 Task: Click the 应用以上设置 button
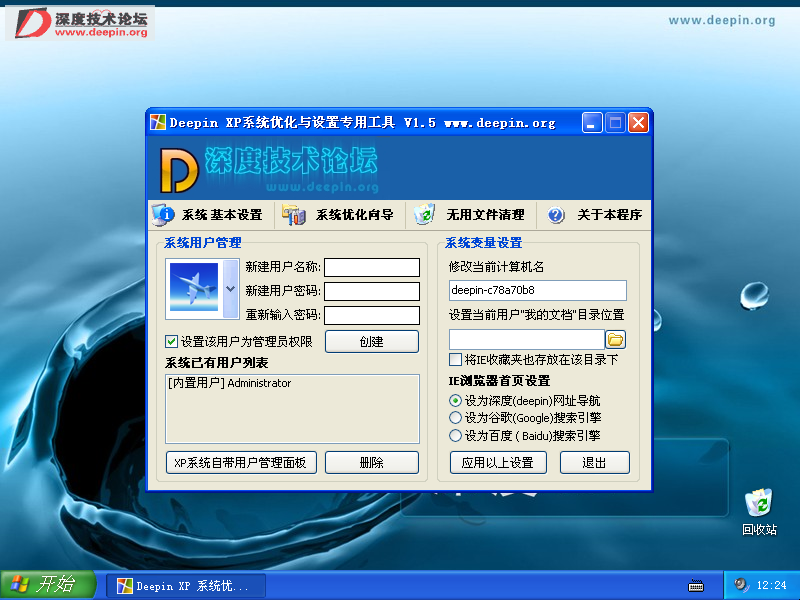(498, 462)
